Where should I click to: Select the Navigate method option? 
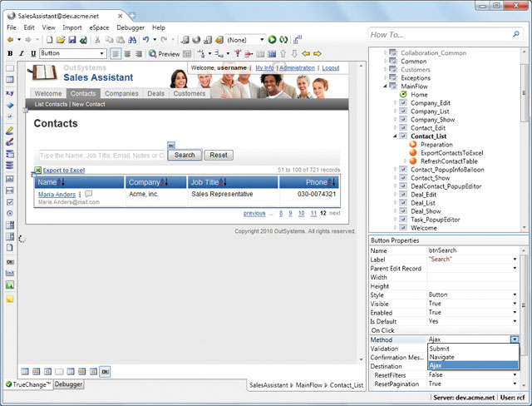pyautogui.click(x=473, y=357)
